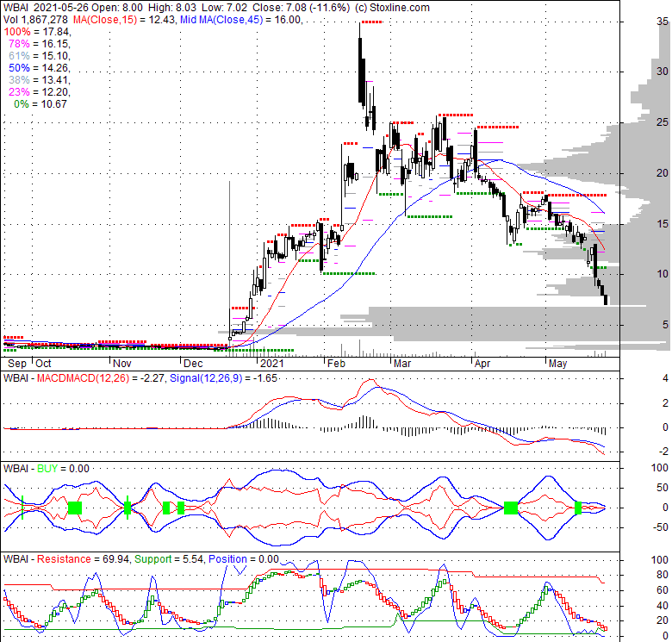Click the Mar label on time axis
Viewport: 672px width, 642px height.
(x=402, y=364)
